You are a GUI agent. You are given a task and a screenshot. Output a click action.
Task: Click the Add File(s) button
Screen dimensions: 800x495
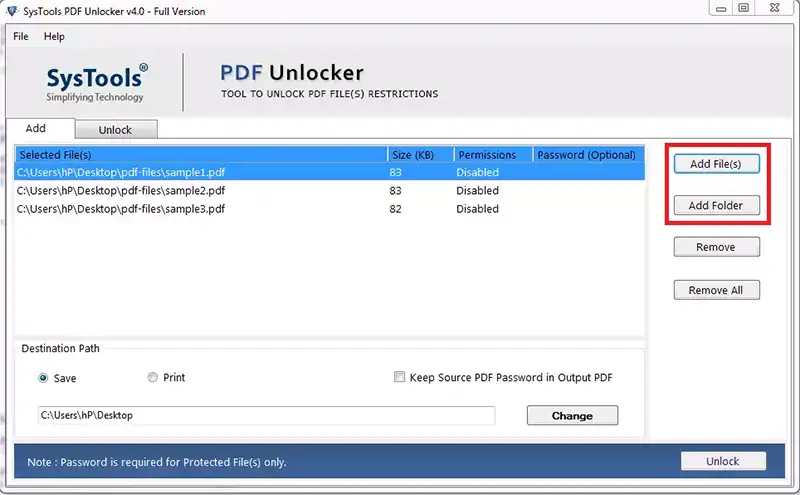(x=716, y=164)
